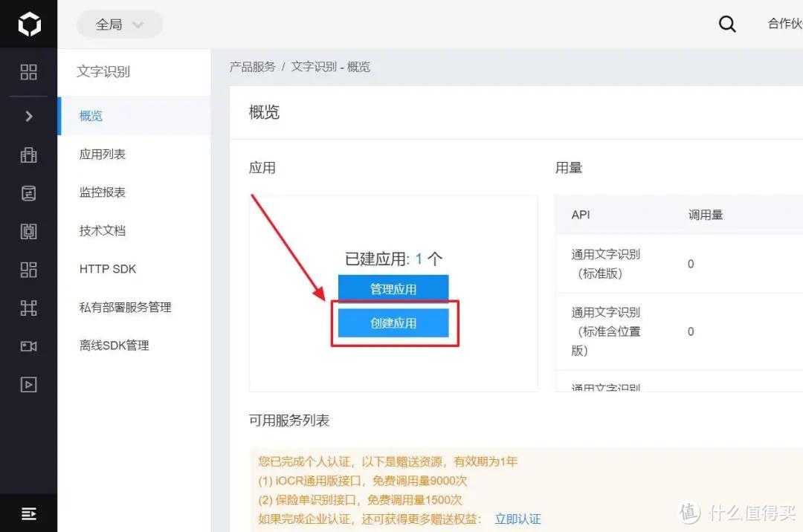Viewport: 803px width, 532px height.
Task: Click the iOCR通用版接口 free quota line
Action: pyautogui.click(x=363, y=481)
